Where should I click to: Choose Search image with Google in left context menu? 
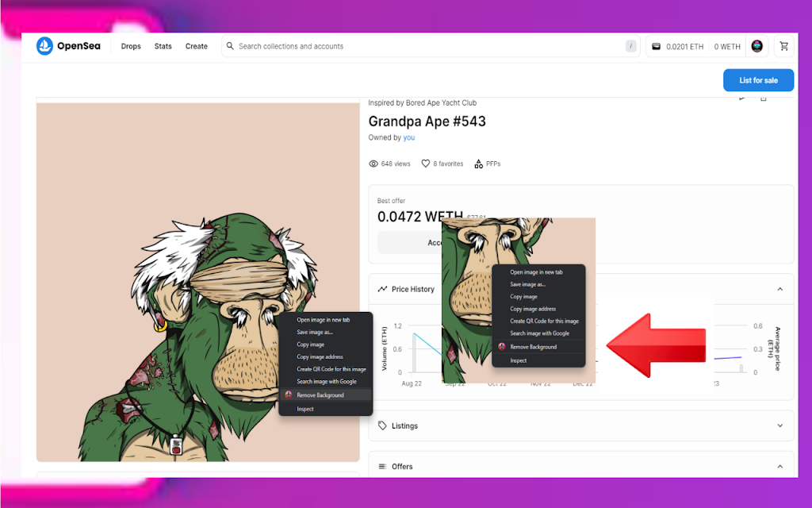(325, 382)
